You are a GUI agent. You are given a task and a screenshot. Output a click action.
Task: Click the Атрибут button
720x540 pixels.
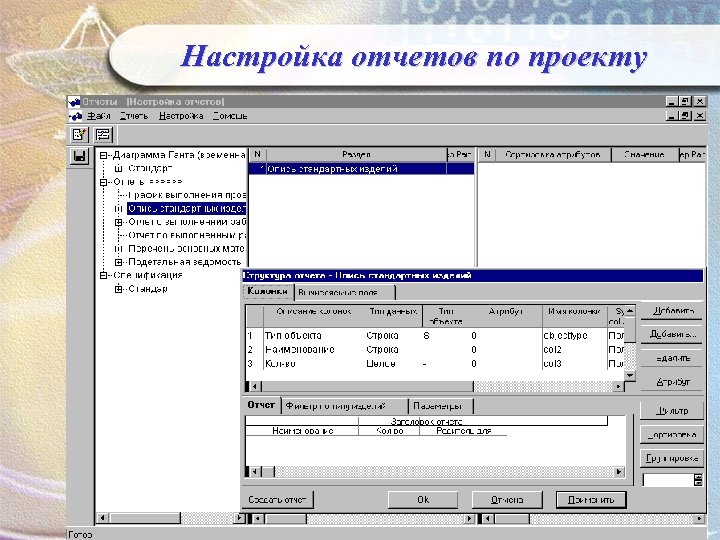(x=672, y=382)
